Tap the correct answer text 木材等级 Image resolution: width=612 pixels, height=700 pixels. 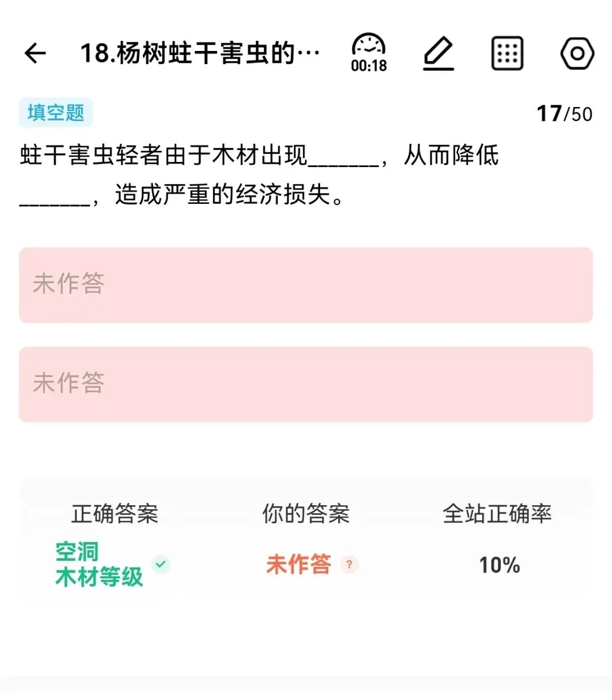(99, 577)
